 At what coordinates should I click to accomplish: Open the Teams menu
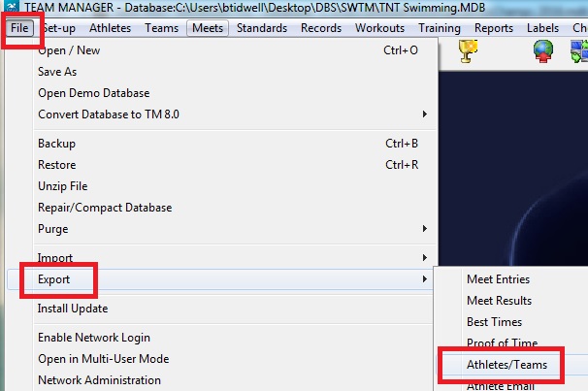pyautogui.click(x=162, y=28)
